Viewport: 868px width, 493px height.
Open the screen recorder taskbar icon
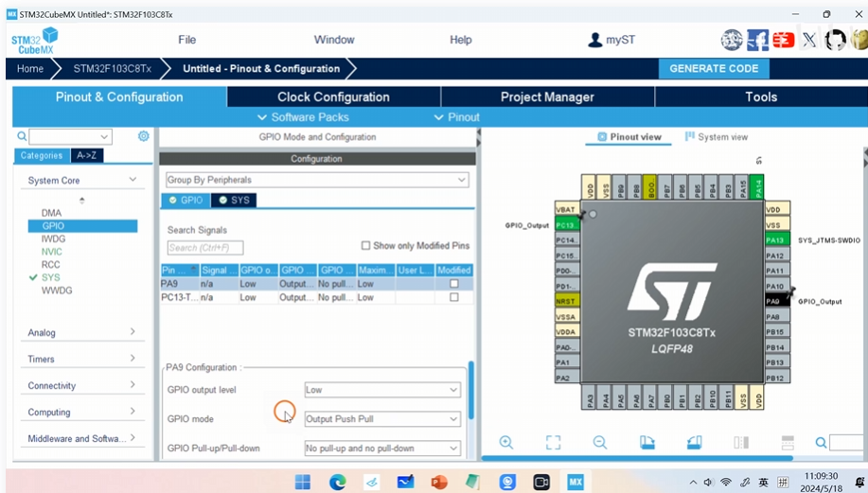541,482
